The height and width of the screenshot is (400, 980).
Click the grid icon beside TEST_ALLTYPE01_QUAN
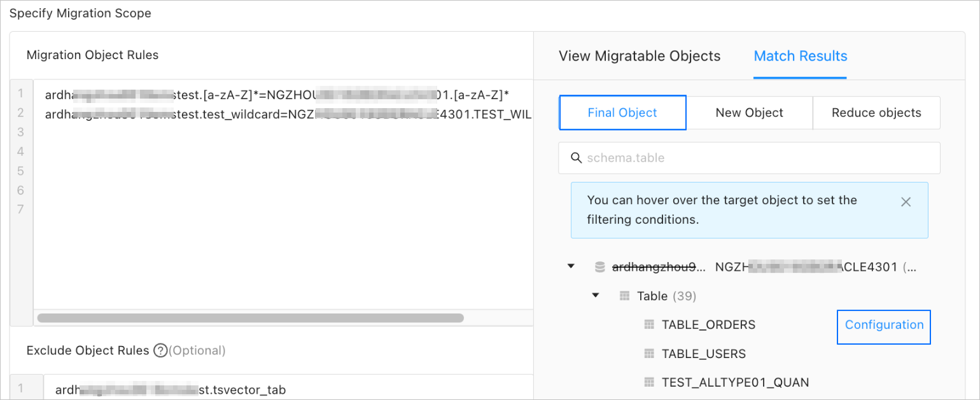pyautogui.click(x=649, y=382)
